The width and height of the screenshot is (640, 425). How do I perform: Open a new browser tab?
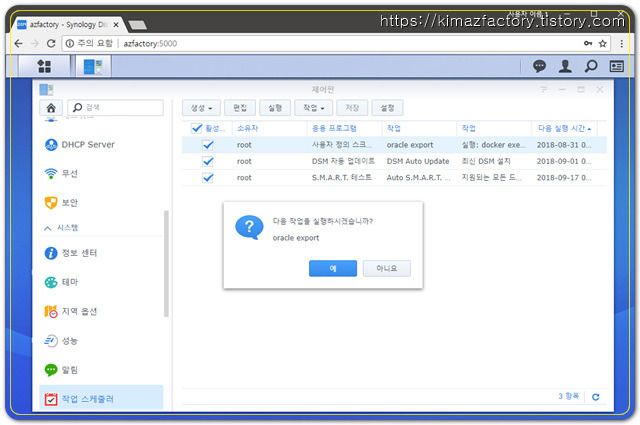[138, 25]
